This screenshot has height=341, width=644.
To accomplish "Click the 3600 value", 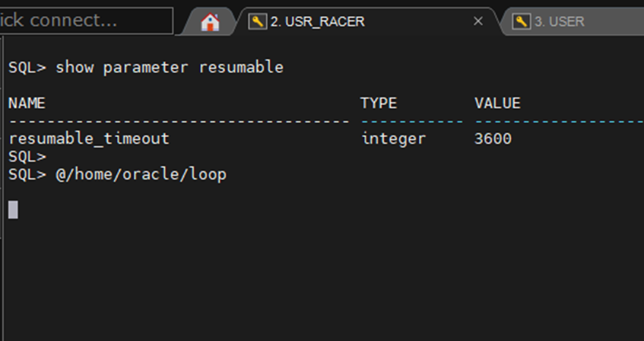I will pos(493,139).
